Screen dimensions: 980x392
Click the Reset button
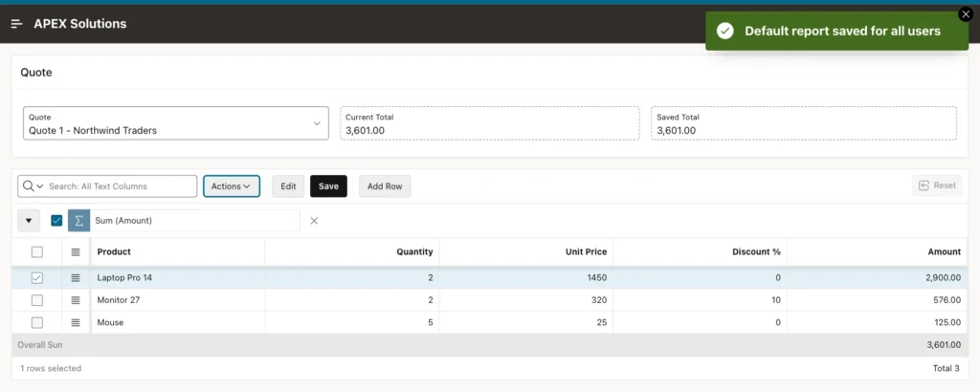(937, 185)
